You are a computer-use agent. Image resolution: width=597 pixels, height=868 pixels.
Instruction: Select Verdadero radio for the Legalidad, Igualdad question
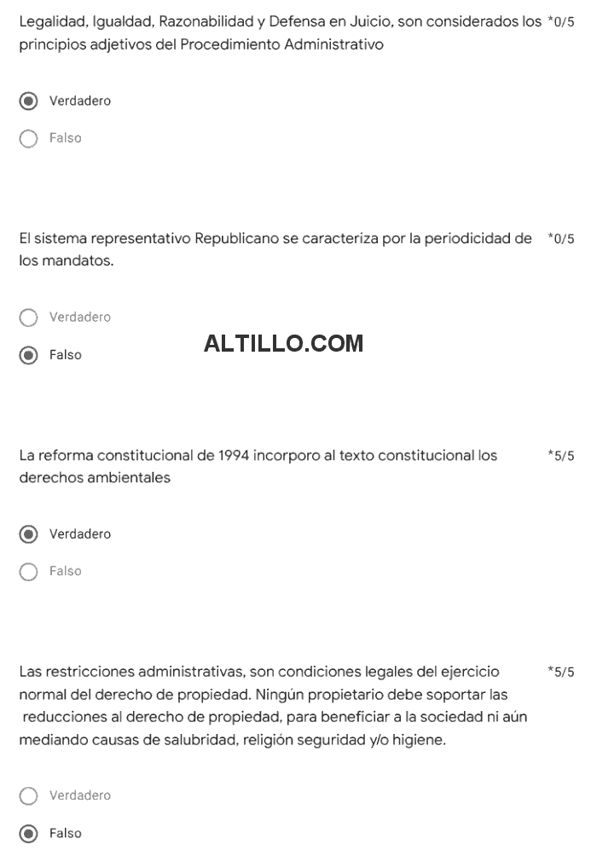pos(29,101)
